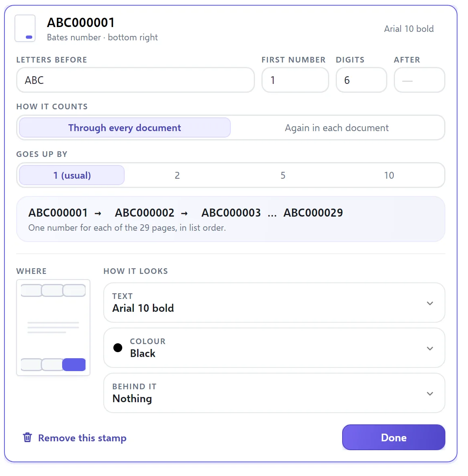
Task: Click the black colour swatch dot
Action: (x=118, y=348)
